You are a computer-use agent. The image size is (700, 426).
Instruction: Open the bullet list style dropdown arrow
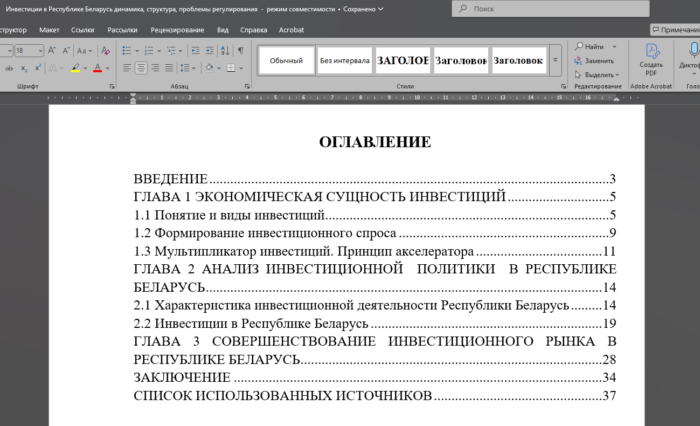[137, 50]
